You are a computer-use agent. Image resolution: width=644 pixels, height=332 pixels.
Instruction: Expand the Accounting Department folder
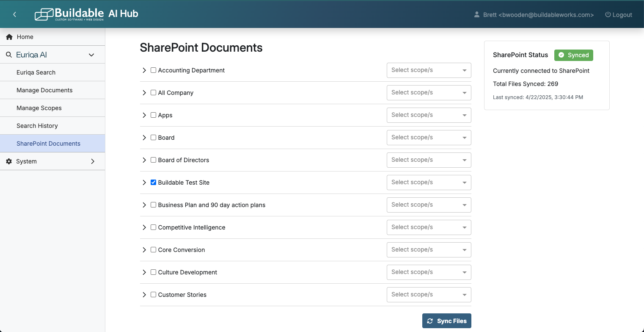pos(144,70)
